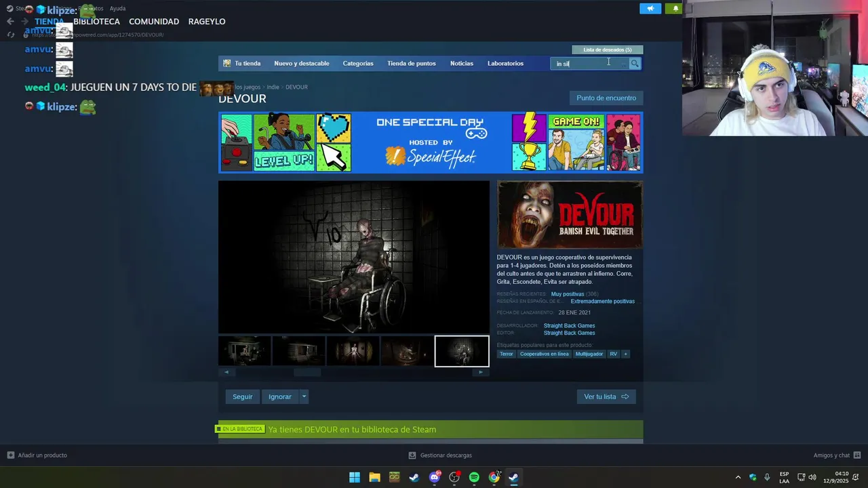Open the Noticias tab

pos(462,64)
